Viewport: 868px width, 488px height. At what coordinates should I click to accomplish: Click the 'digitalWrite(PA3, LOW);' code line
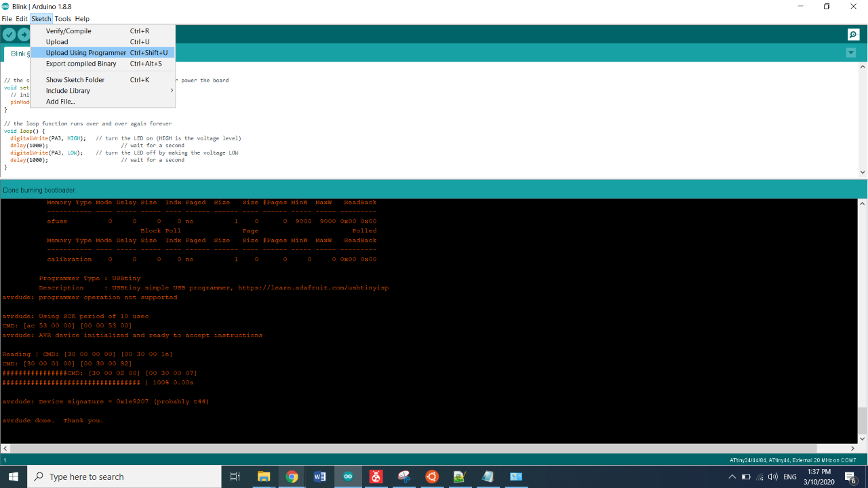point(47,153)
